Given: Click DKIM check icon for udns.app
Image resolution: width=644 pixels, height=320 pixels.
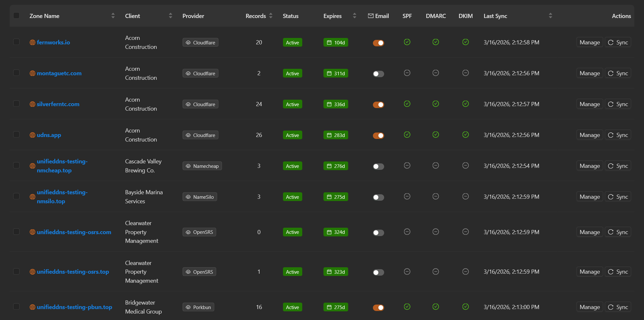Looking at the screenshot, I should [x=465, y=135].
